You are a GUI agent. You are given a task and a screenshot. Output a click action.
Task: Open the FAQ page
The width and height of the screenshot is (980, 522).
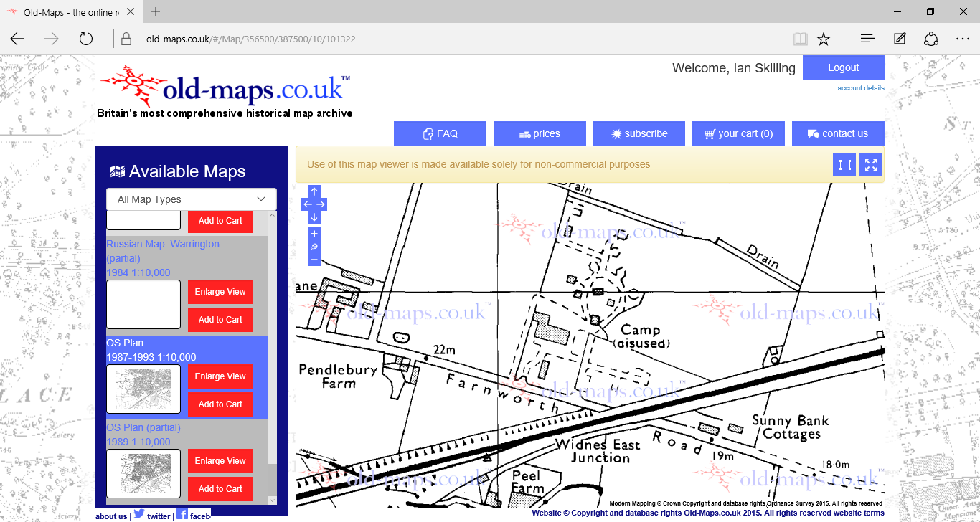tap(440, 133)
